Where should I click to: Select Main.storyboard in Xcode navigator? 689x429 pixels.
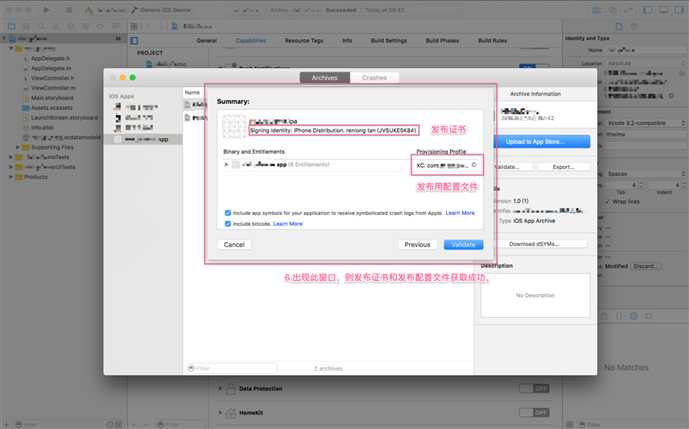(x=52, y=98)
